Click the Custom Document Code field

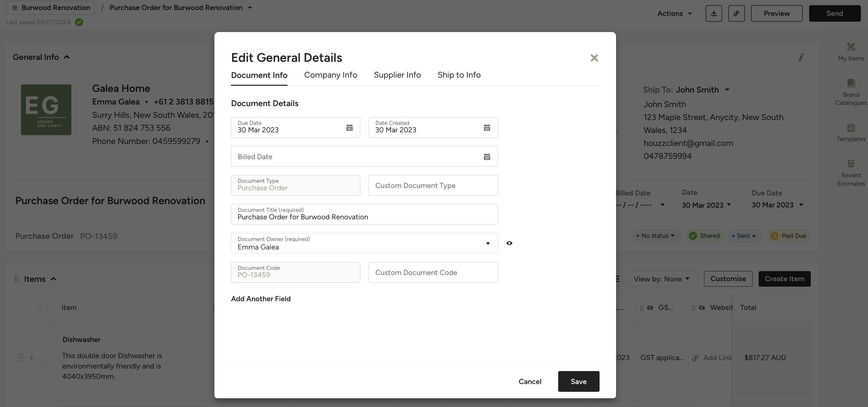click(x=433, y=272)
